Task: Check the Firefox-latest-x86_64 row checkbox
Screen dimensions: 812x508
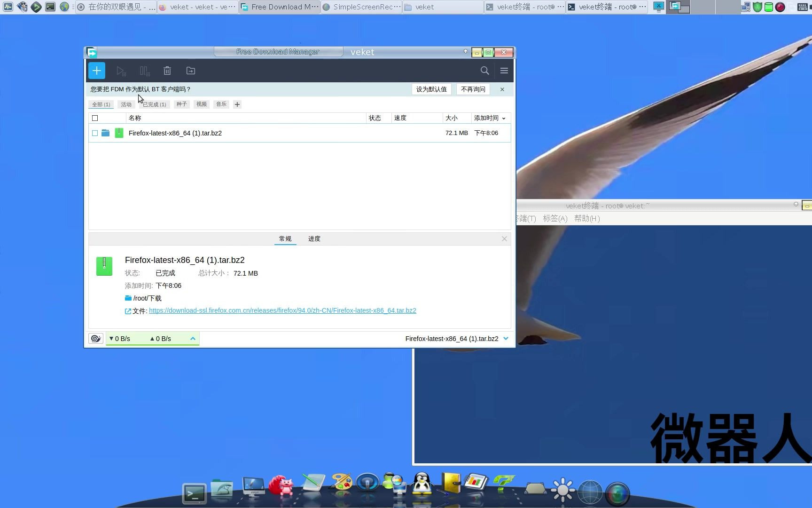Action: pos(95,133)
